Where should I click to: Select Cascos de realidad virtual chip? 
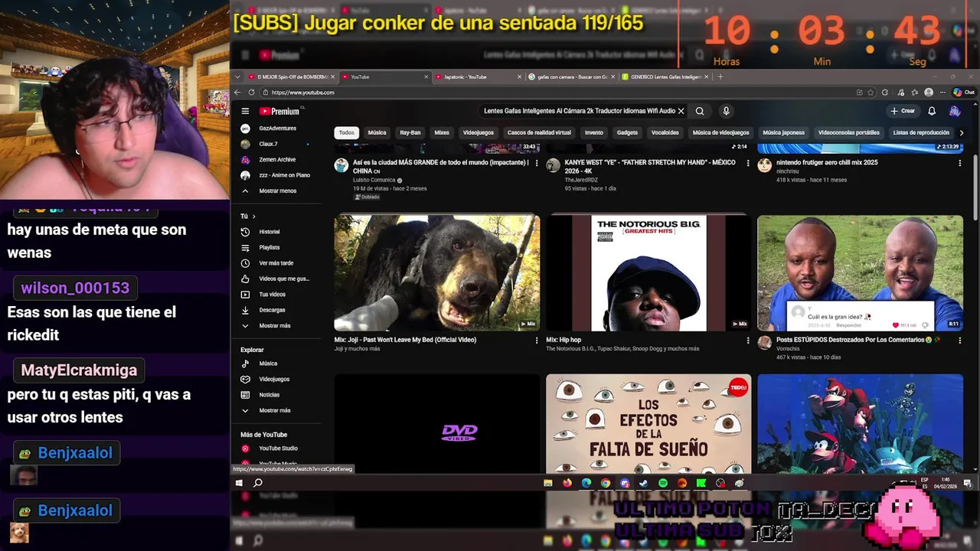click(539, 132)
